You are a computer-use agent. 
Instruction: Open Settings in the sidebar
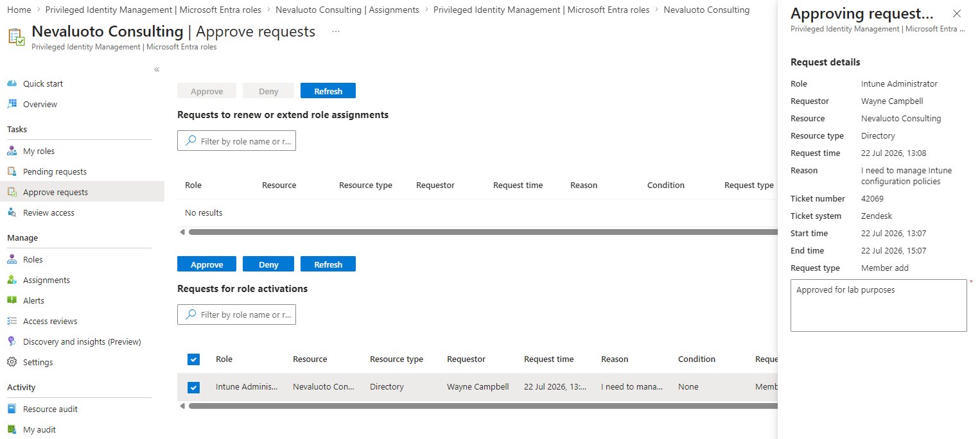(38, 362)
